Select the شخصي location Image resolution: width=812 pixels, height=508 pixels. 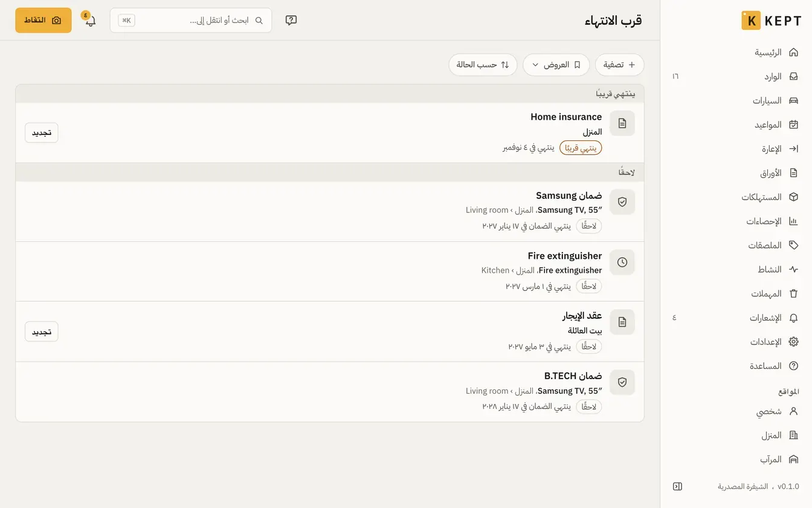click(736, 411)
